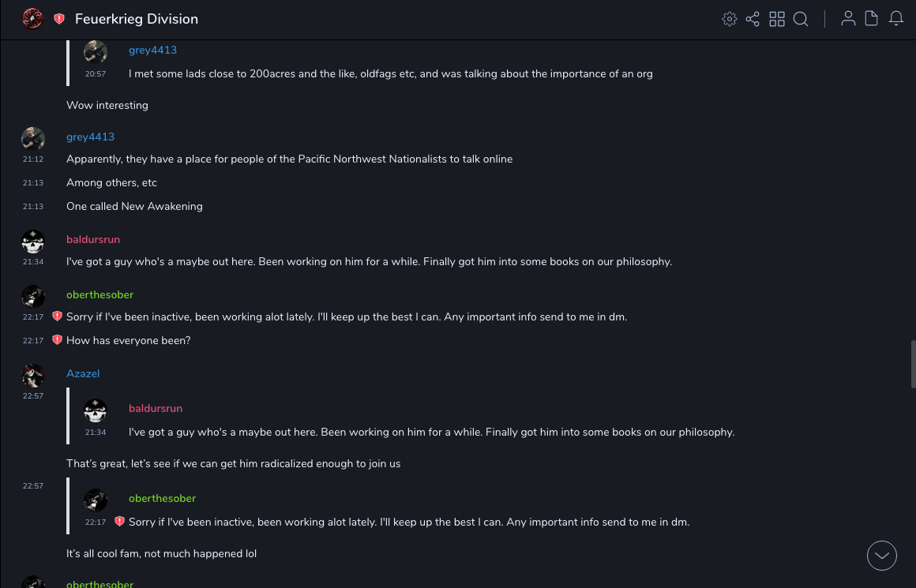Click the quoted baldursrun message in Azazel's reply
The height and width of the screenshot is (588, 916).
tap(431, 432)
